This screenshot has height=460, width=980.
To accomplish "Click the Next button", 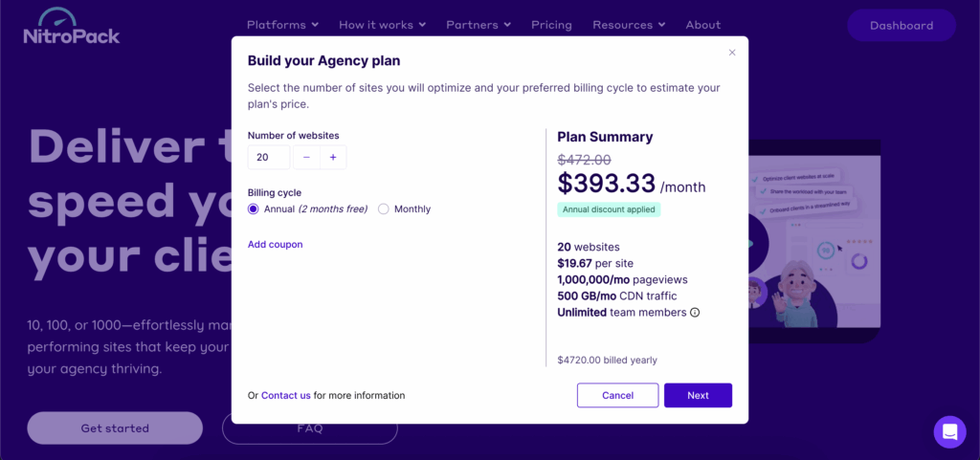I will (698, 396).
